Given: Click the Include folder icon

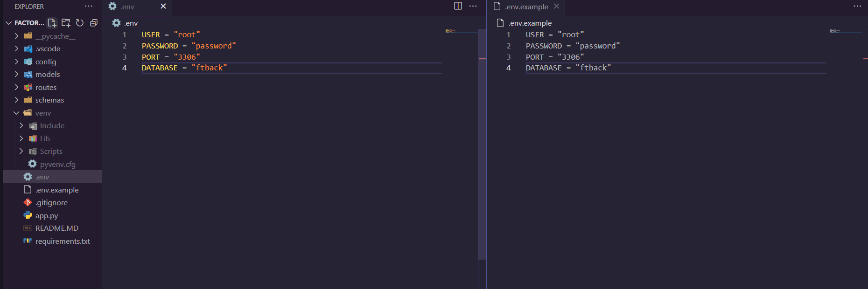Looking at the screenshot, I should 33,126.
